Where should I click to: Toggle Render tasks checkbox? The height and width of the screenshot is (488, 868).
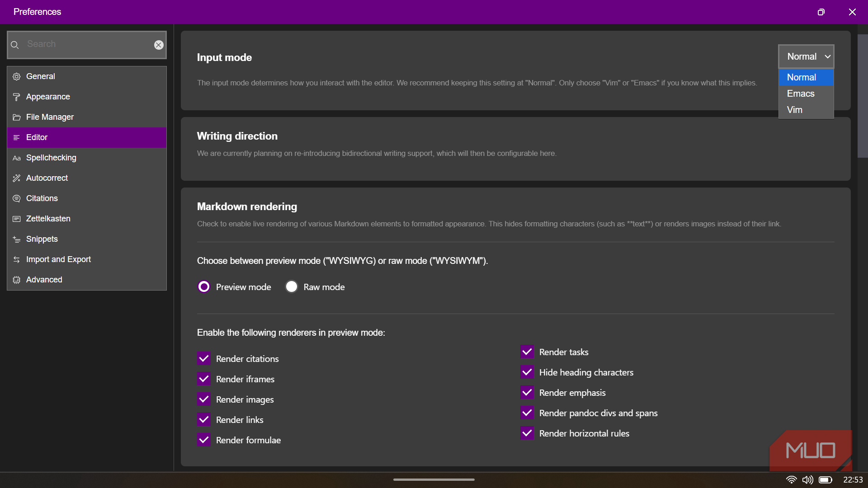pos(527,352)
